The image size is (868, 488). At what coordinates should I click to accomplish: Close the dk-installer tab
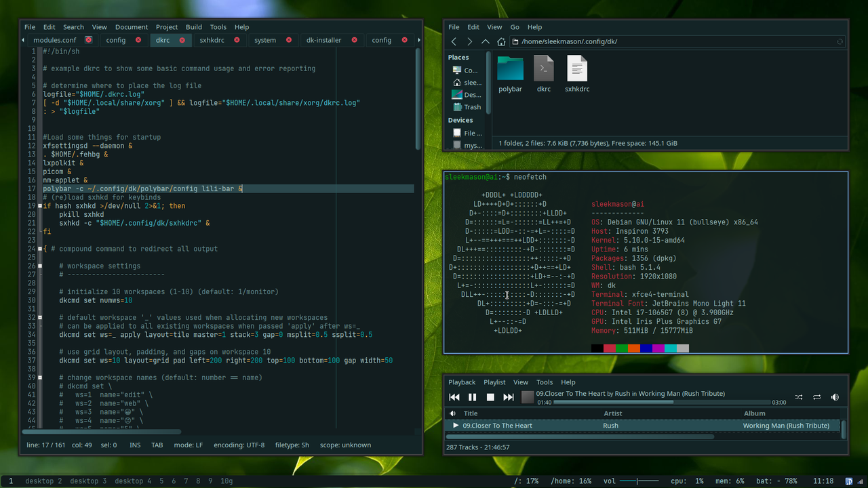point(355,40)
